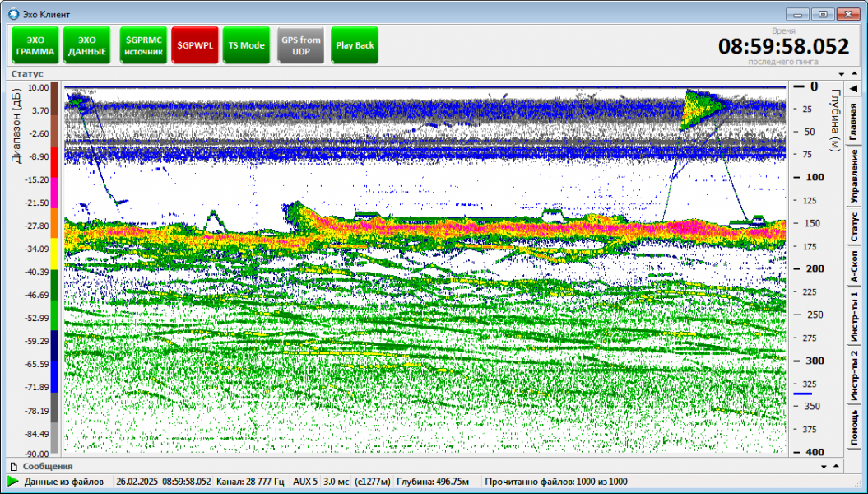The image size is (868, 494).
Task: Select the А-Скоп side tab
Action: (853, 266)
